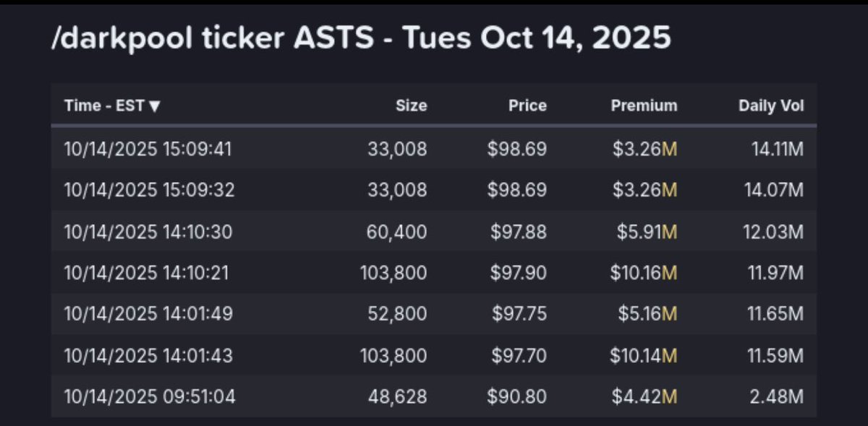Click the Time - EST sort arrow
Screen dimensions: 868x426
[x=155, y=106]
